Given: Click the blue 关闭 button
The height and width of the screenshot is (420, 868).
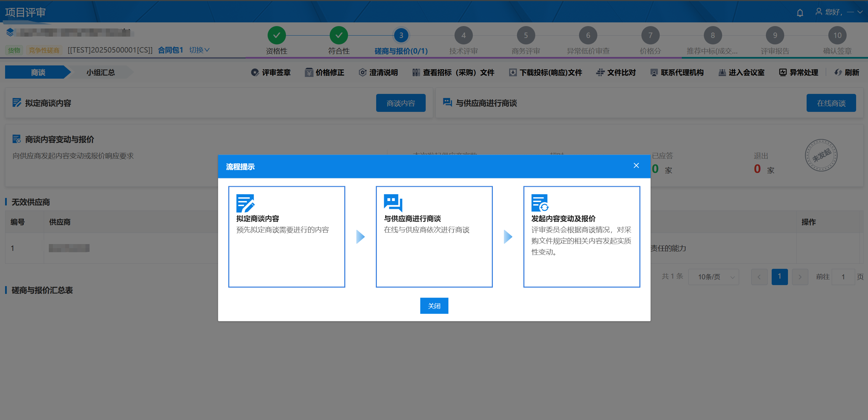Looking at the screenshot, I should click(434, 306).
